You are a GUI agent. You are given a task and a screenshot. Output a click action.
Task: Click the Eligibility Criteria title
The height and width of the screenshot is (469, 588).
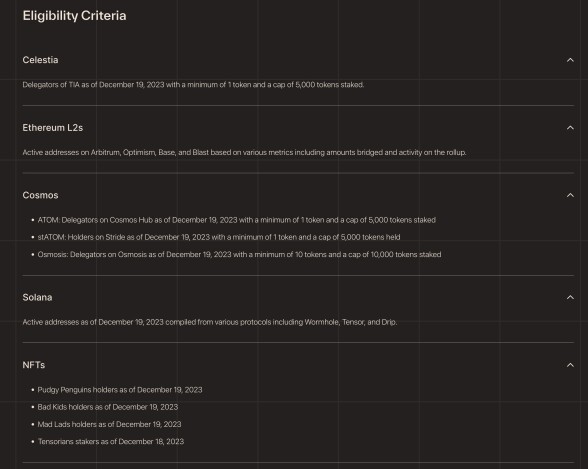74,16
